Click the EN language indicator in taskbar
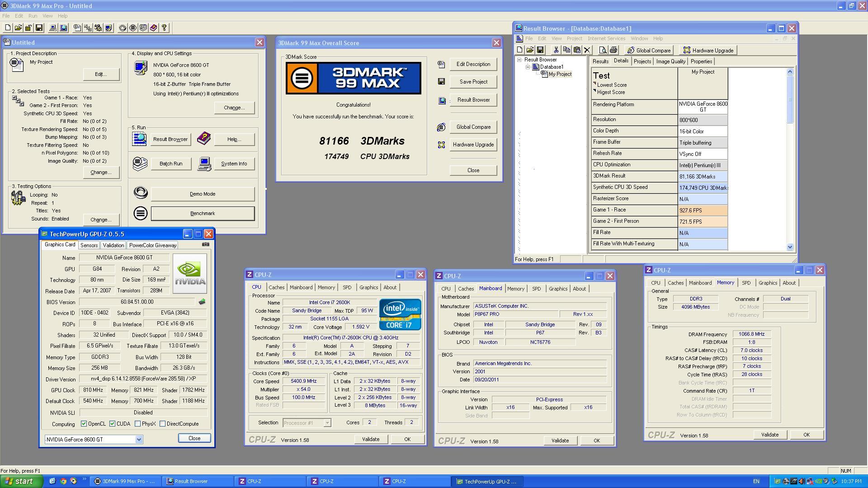Screen dimensions: 868x488 click(x=756, y=481)
